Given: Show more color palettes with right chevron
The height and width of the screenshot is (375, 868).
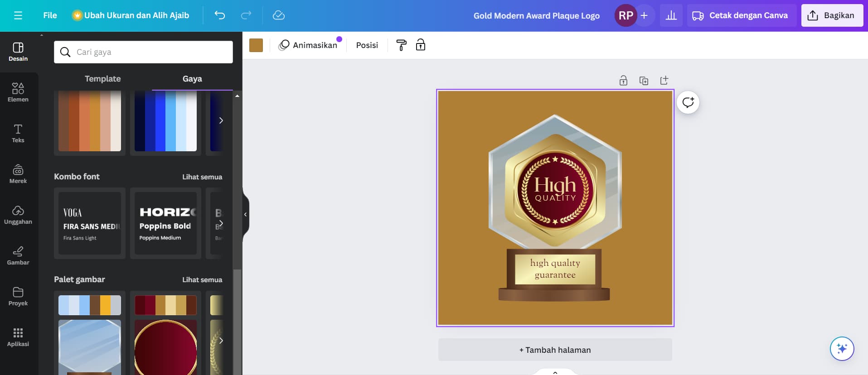Looking at the screenshot, I should coord(221,120).
